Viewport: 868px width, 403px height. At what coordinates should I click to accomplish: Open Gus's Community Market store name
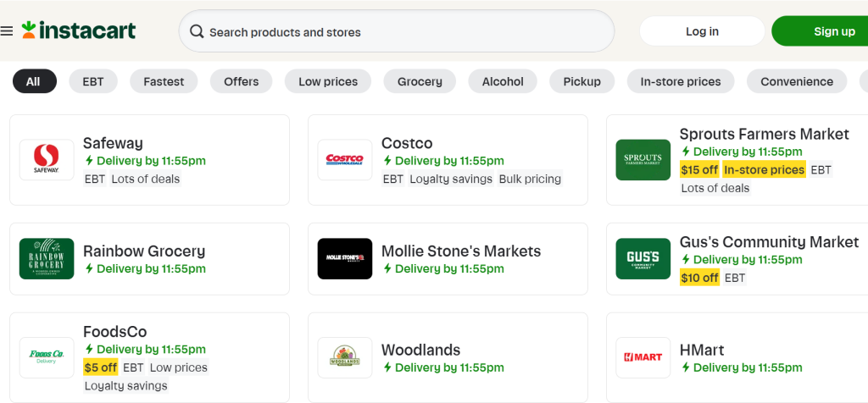pos(770,242)
